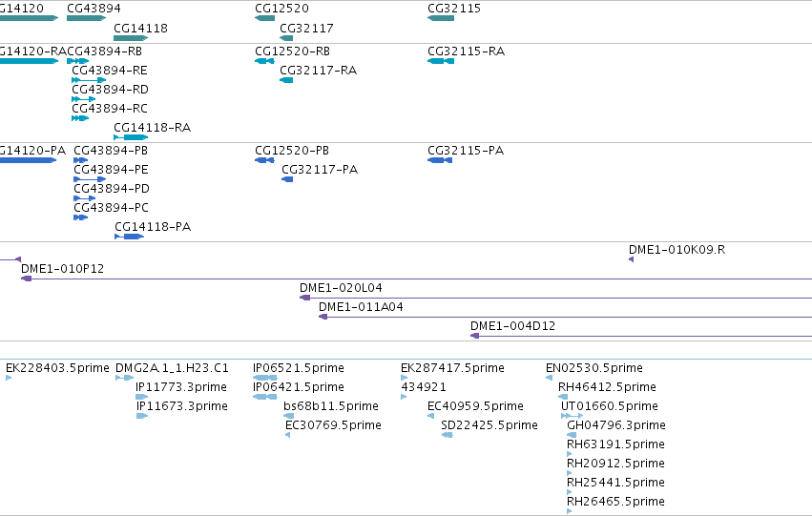
Task: Click the UT01660.5prime EST
Action: coord(573,416)
